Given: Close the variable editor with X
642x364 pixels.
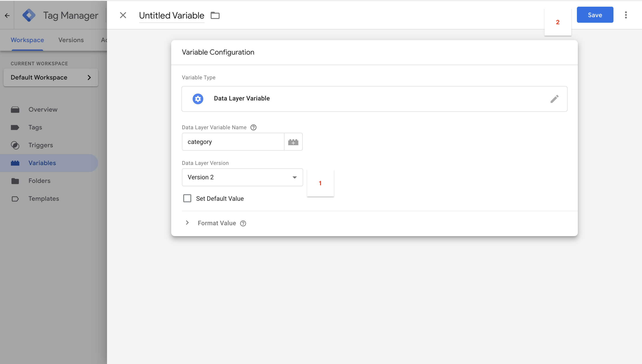Looking at the screenshot, I should click(123, 15).
